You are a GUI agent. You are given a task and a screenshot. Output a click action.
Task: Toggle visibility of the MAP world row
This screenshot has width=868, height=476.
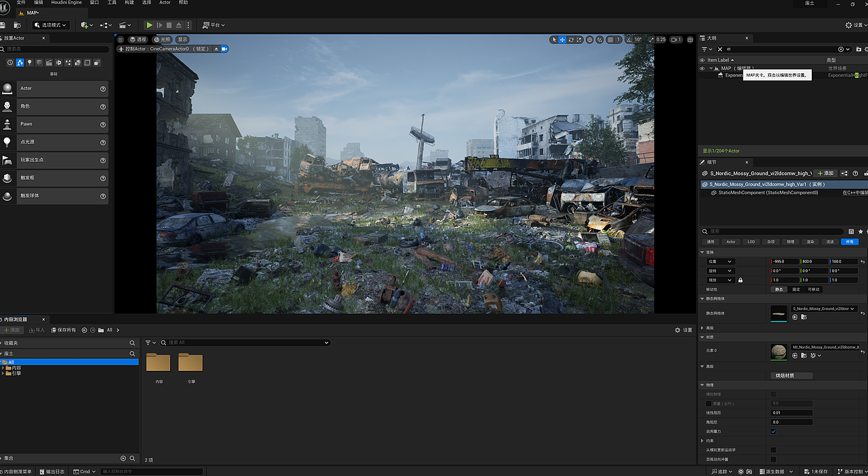(703, 68)
